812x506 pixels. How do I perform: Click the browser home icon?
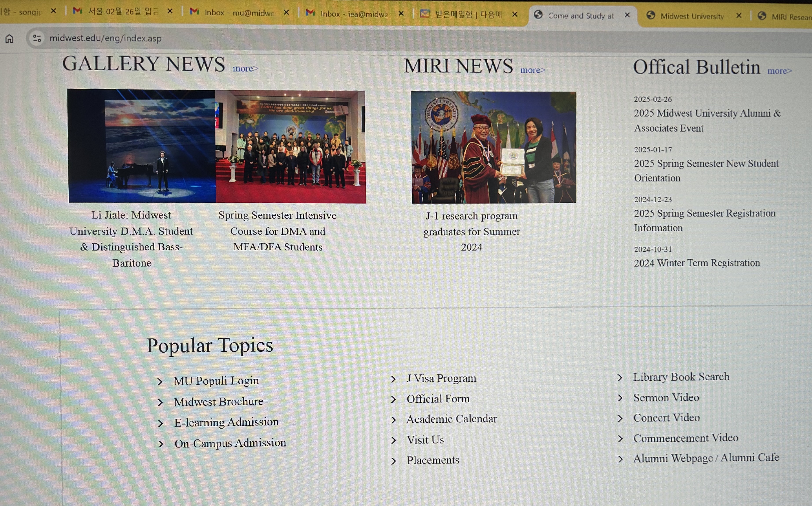tap(9, 39)
